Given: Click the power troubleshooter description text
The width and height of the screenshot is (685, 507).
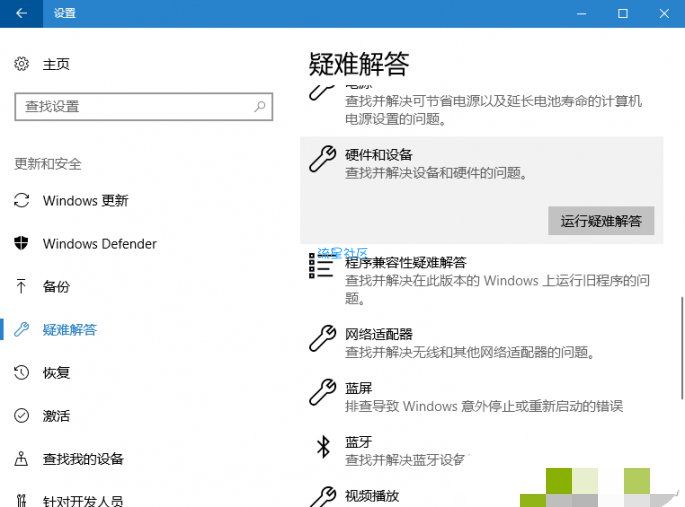Looking at the screenshot, I should (x=493, y=110).
